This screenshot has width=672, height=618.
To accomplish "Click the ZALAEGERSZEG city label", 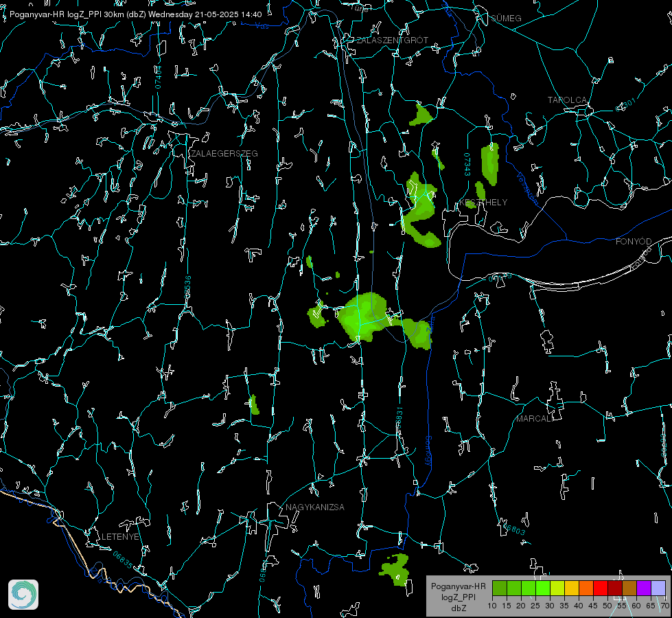I will tap(224, 154).
